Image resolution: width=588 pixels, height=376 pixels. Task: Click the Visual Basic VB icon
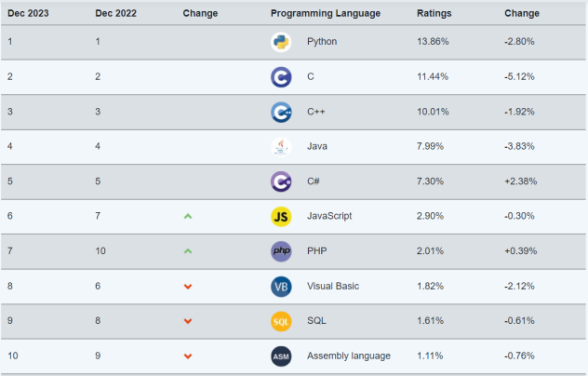pos(281,286)
